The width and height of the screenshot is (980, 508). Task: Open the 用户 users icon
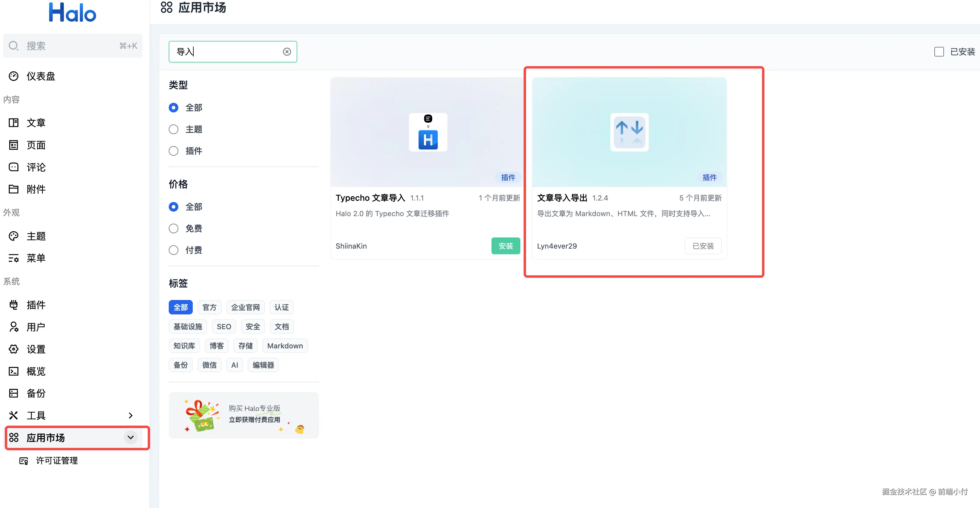pos(14,327)
